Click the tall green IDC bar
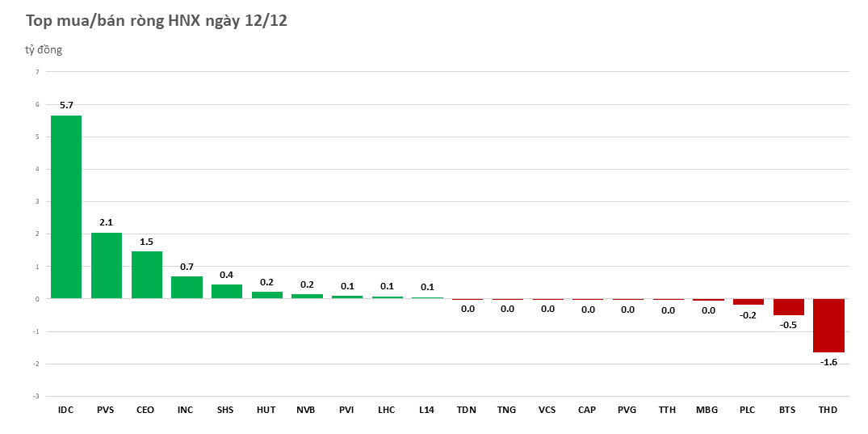Image resolution: width=868 pixels, height=434 pixels. [66, 207]
